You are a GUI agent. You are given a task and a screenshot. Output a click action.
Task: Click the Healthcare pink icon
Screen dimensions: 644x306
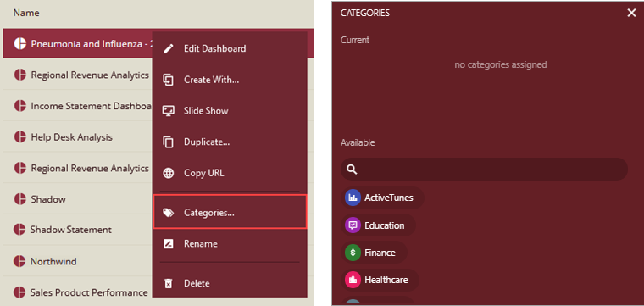pyautogui.click(x=353, y=280)
